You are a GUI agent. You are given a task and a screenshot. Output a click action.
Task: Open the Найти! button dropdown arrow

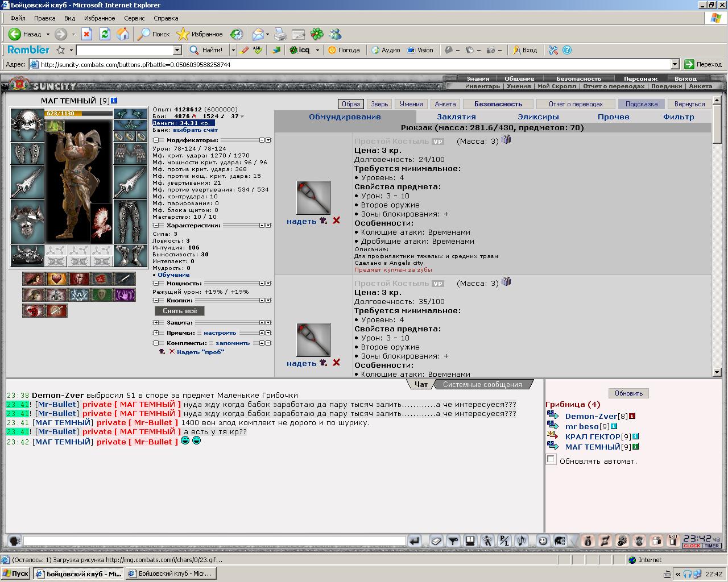[233, 50]
